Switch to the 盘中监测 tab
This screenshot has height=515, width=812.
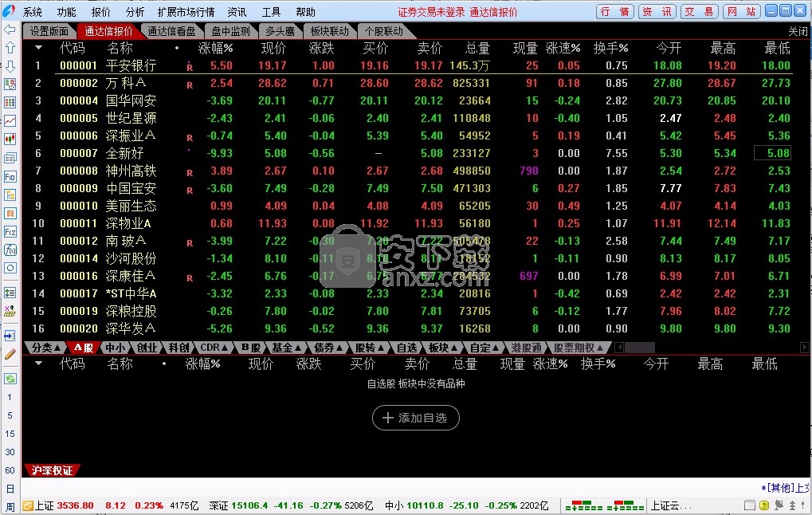[x=230, y=32]
